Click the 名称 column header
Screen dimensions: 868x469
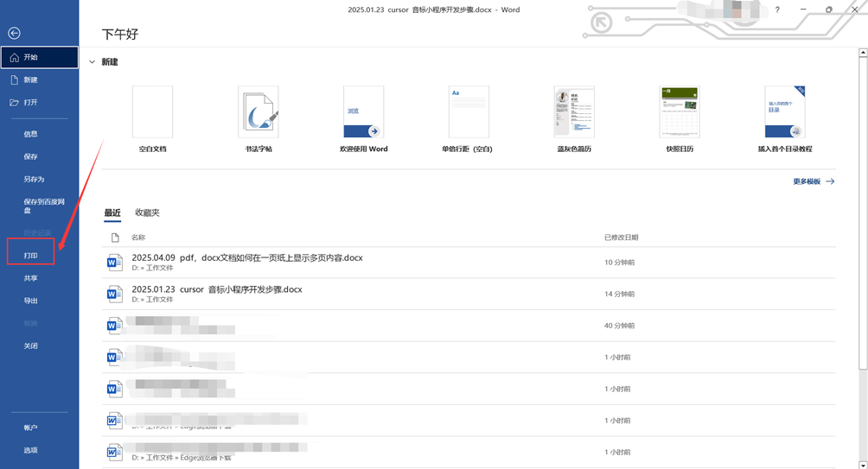pos(138,238)
